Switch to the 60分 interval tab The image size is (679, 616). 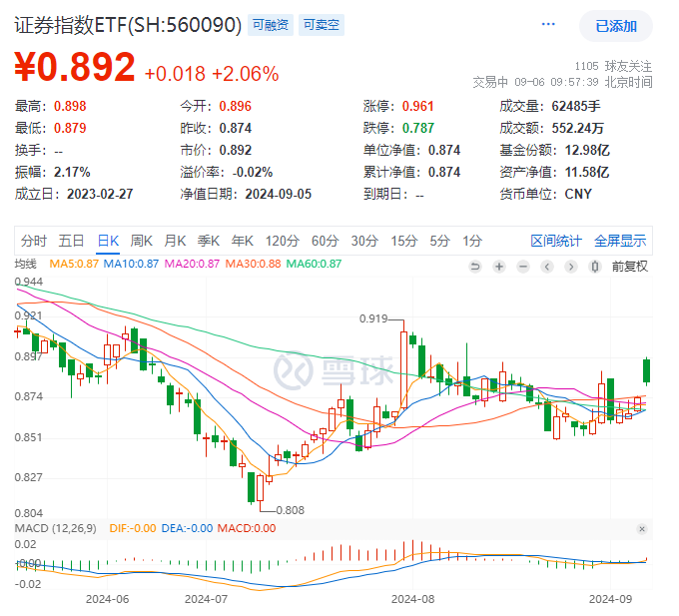click(x=325, y=241)
